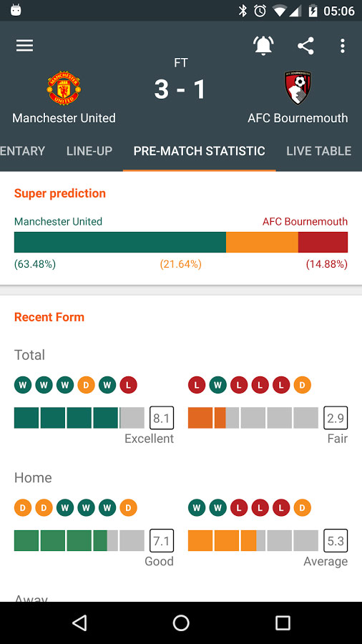Open the hamburger navigation menu
The height and width of the screenshot is (644, 362).
(x=24, y=45)
